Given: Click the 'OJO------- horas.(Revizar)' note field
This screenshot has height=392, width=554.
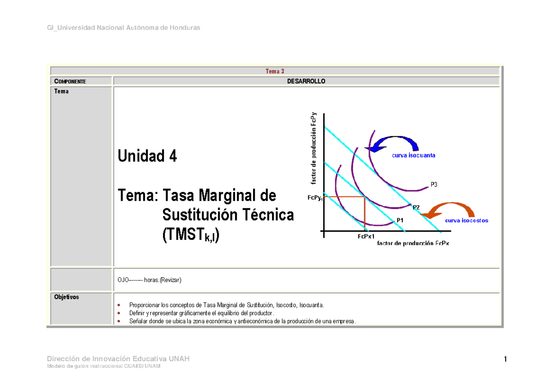Looking at the screenshot, I should (148, 280).
